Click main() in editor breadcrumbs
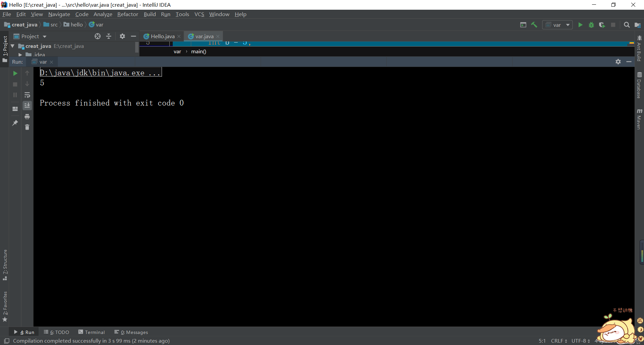Screen dimensions: 644x345 point(199,51)
